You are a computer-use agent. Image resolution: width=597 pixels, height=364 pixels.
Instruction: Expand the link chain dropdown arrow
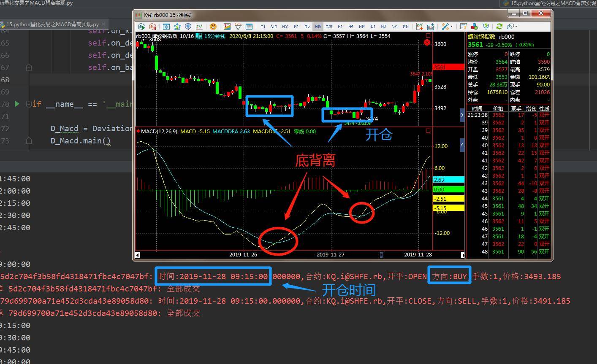pos(516,27)
